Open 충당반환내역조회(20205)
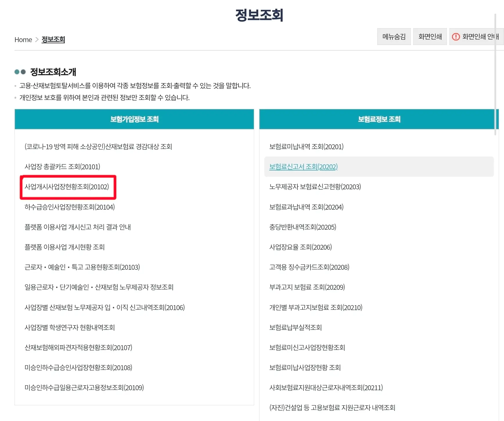The height and width of the screenshot is (421, 504). click(x=303, y=227)
